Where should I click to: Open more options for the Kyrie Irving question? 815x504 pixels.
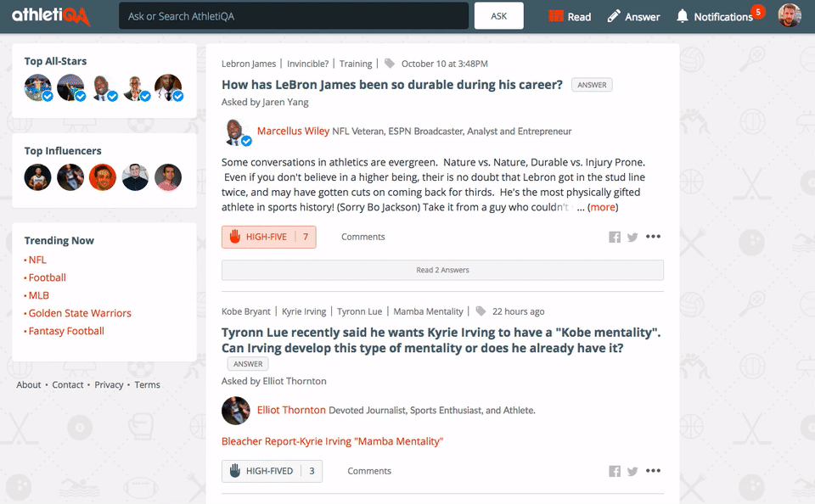point(653,471)
